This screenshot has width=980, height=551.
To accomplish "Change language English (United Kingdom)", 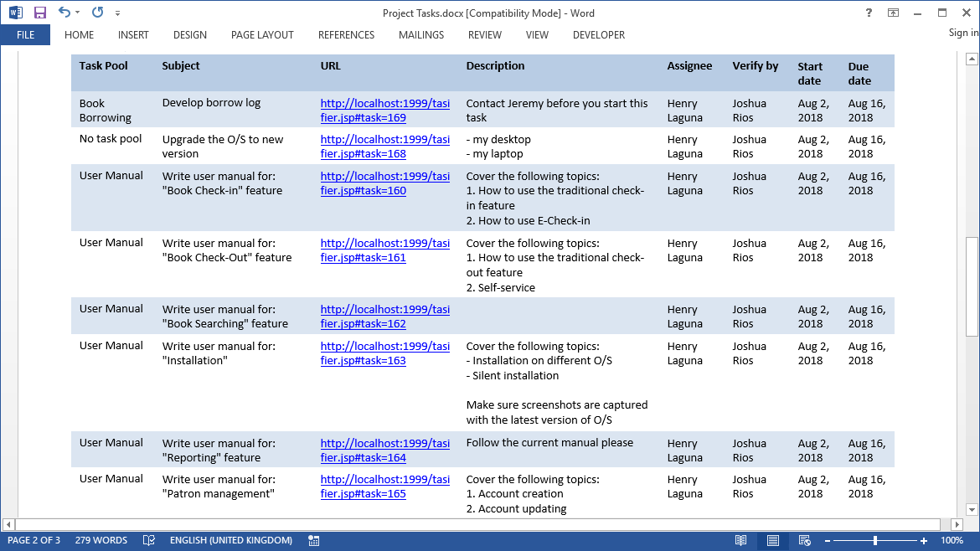I will click(230, 540).
